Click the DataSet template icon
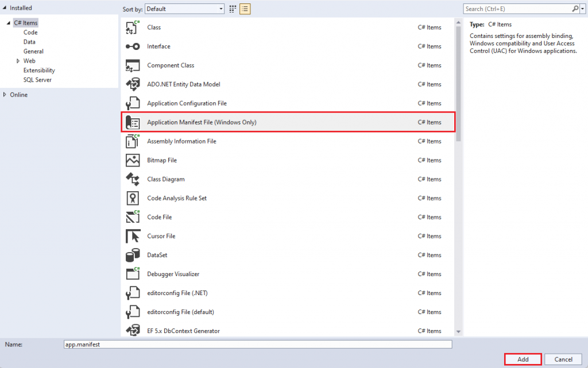Screen dimensions: 588x368 [133, 255]
